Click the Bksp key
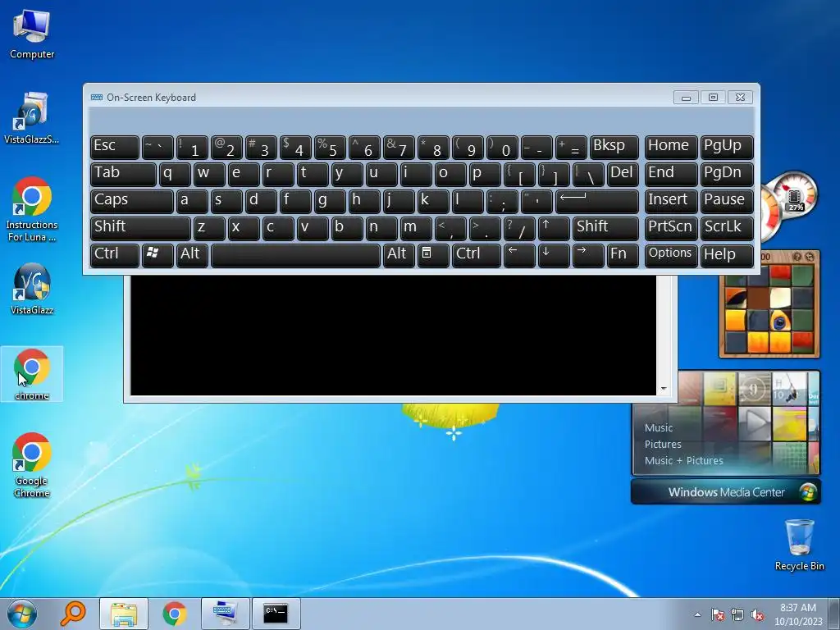This screenshot has width=840, height=630. (x=614, y=148)
